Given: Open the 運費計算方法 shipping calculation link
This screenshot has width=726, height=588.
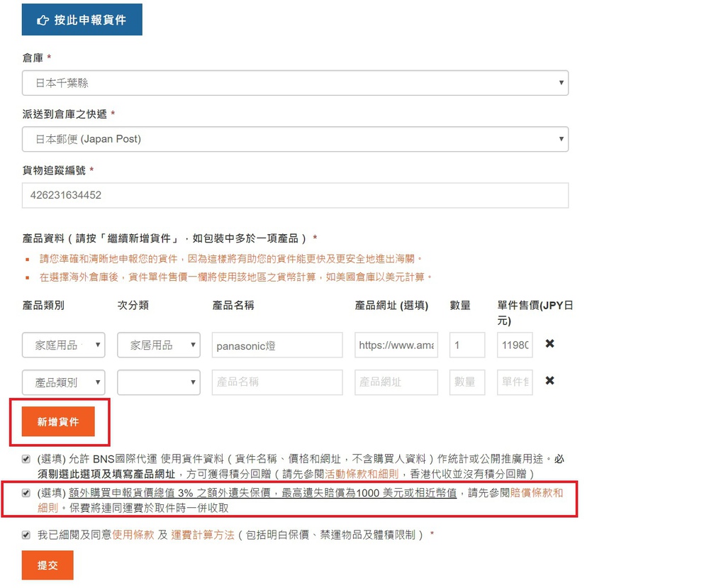Looking at the screenshot, I should tap(202, 535).
